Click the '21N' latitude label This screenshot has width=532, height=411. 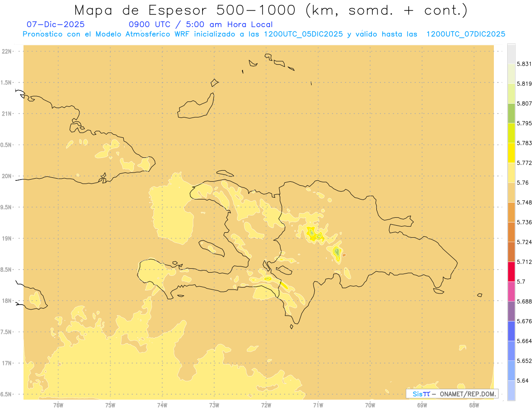pyautogui.click(x=7, y=114)
